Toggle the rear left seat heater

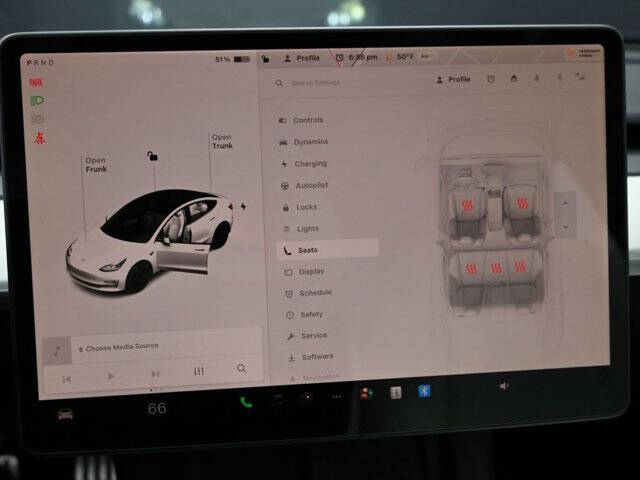click(471, 269)
